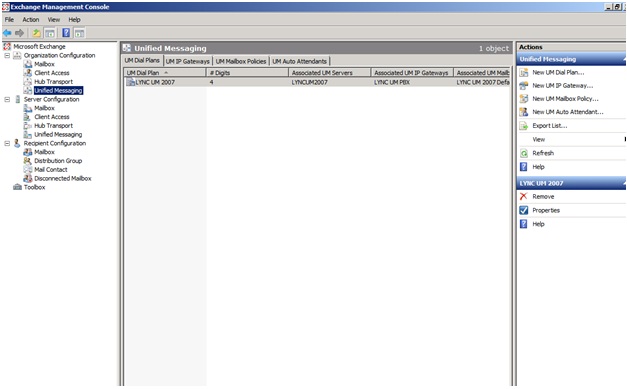Click the Export List icon
This screenshot has width=627, height=389.
(x=523, y=126)
